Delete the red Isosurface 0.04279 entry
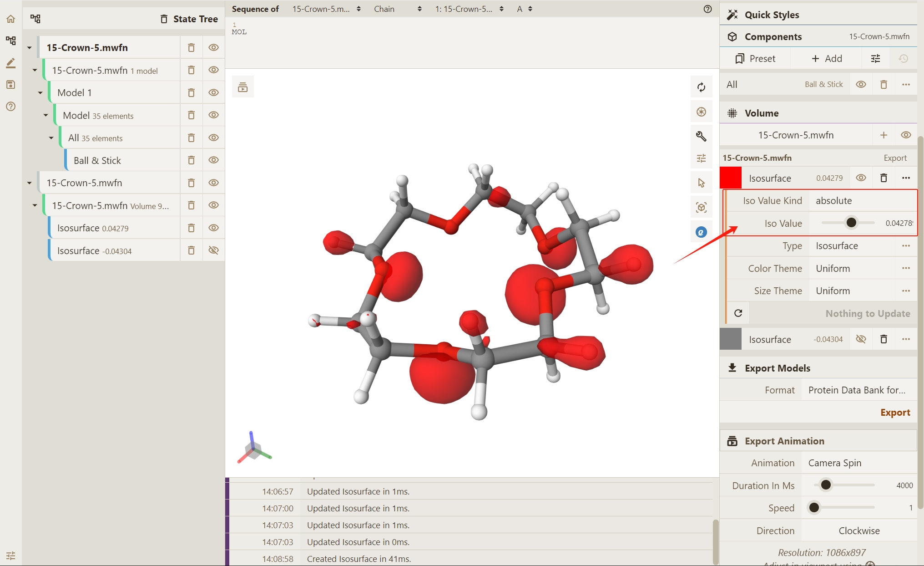924x566 pixels. [884, 178]
